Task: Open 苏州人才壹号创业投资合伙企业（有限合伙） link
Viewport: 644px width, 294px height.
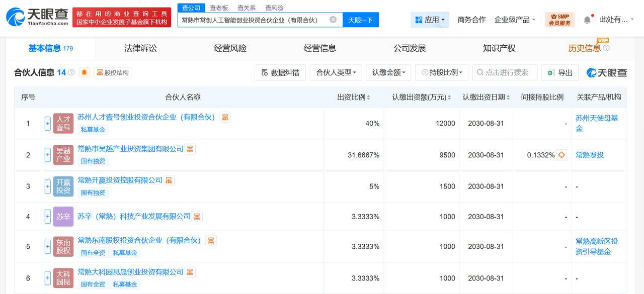Action: tap(146, 117)
